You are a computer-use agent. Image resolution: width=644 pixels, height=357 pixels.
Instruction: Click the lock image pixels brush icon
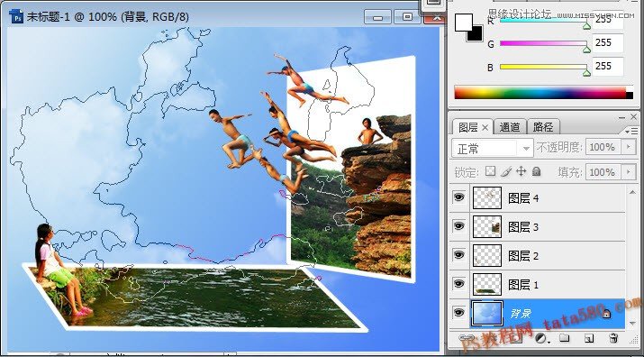click(506, 171)
